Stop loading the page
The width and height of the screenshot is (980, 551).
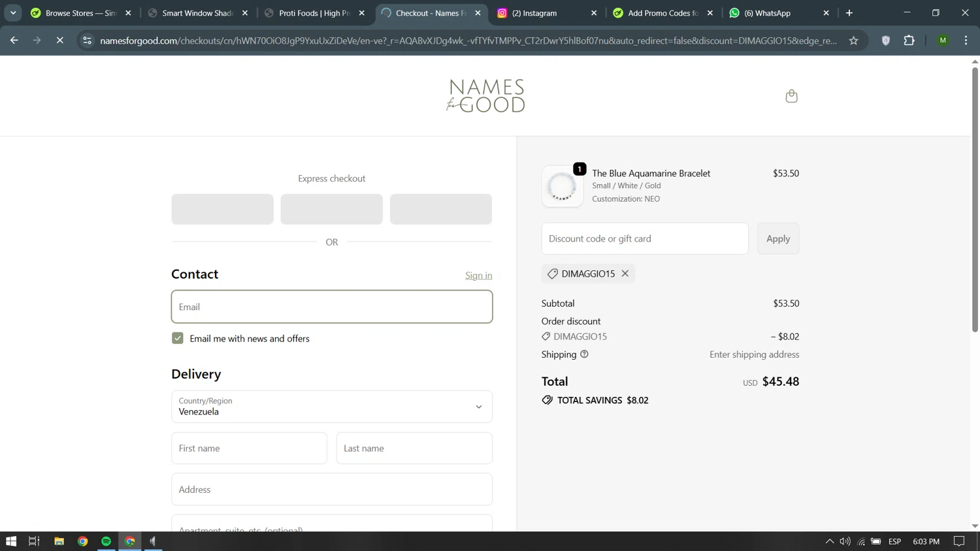(59, 40)
